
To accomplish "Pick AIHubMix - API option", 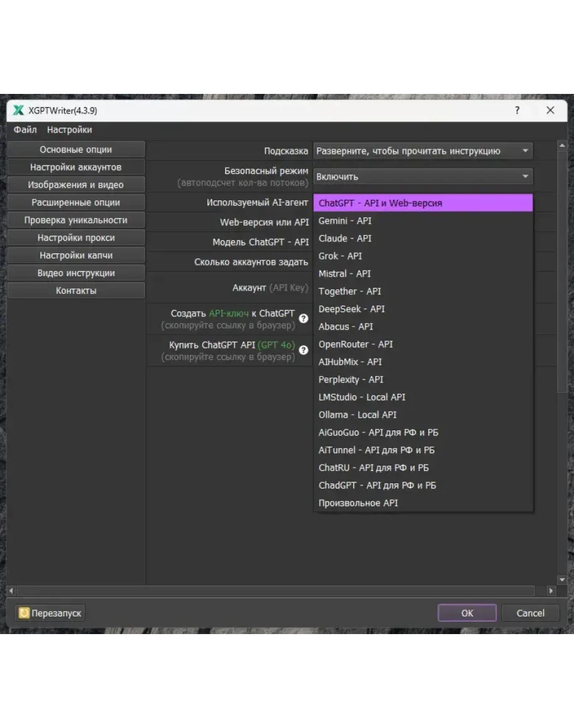I will click(423, 362).
